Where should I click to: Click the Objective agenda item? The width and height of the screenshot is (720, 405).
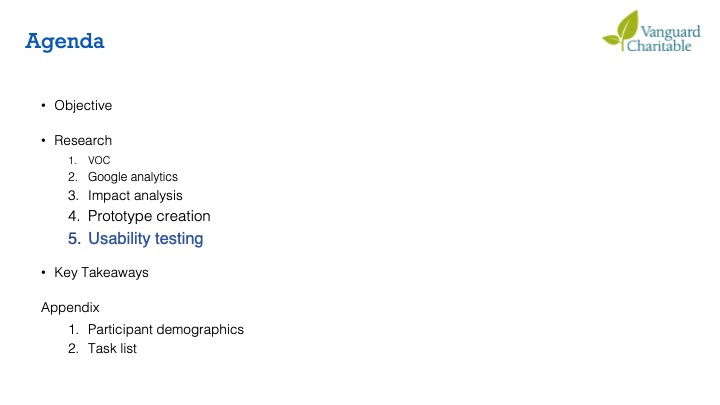(83, 106)
